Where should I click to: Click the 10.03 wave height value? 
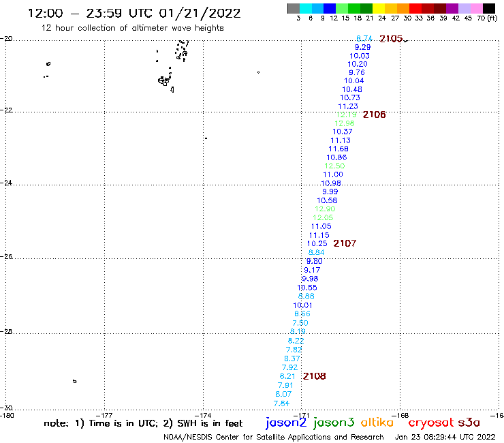coord(360,56)
